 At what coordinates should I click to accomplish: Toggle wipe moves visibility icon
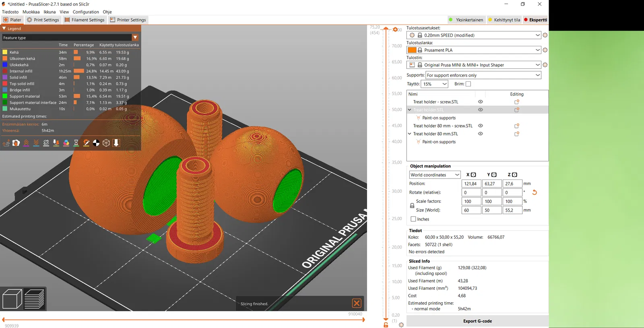click(16, 143)
